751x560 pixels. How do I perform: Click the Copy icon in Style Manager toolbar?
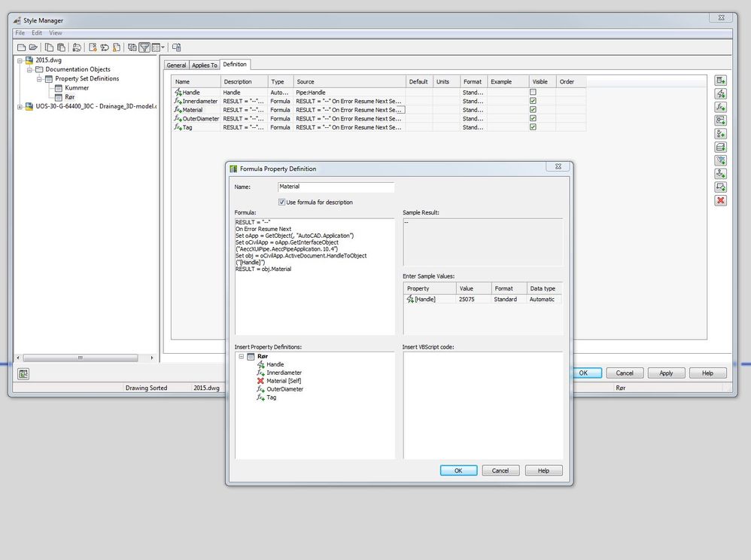pos(50,47)
